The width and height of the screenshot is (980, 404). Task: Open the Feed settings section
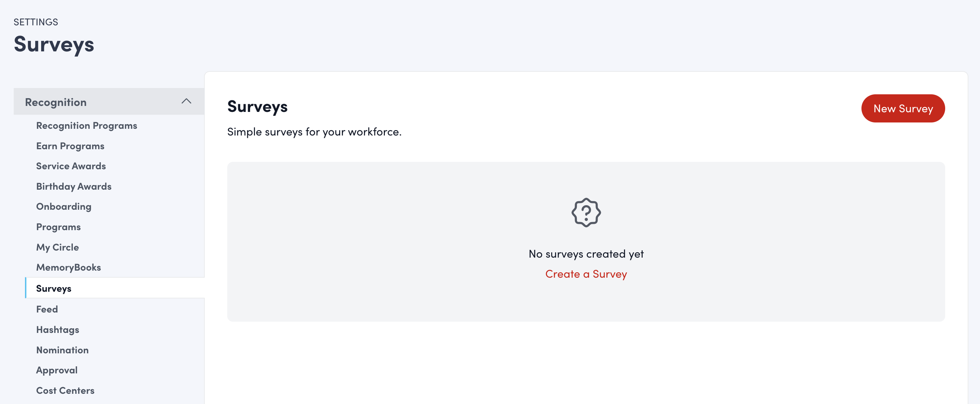(47, 309)
